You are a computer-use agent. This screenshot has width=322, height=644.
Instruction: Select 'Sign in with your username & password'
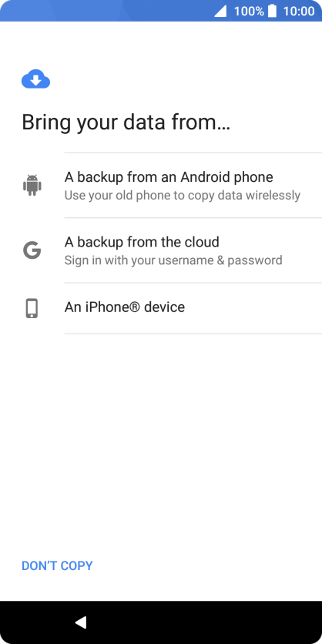[x=173, y=260]
